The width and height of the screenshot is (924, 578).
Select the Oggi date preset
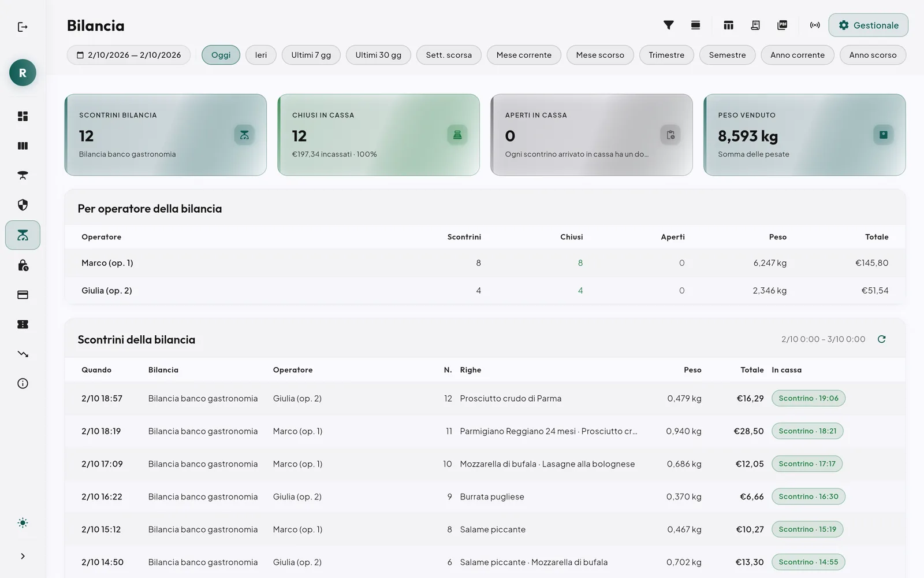pos(221,55)
